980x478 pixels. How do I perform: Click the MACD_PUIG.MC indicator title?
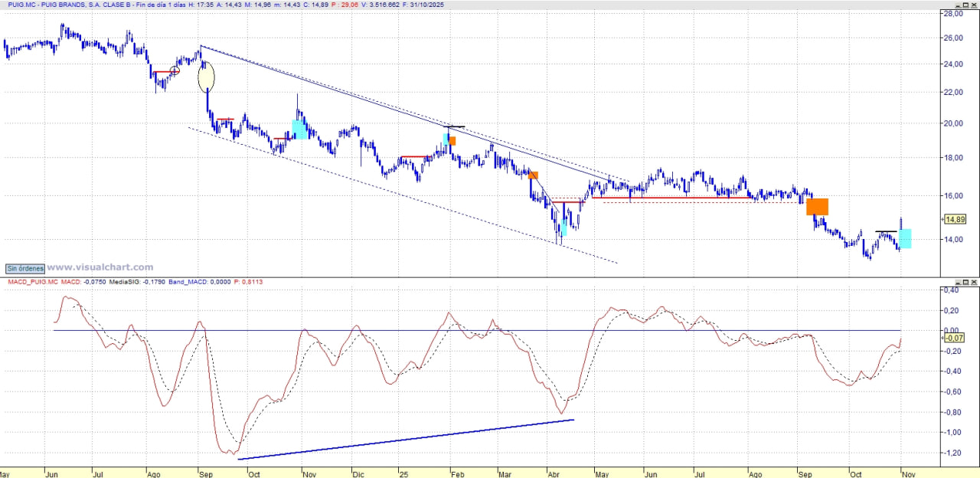[x=32, y=283]
